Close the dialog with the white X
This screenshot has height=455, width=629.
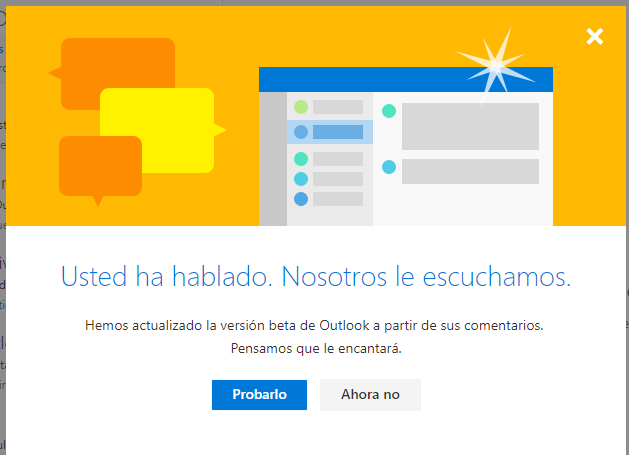coord(595,37)
